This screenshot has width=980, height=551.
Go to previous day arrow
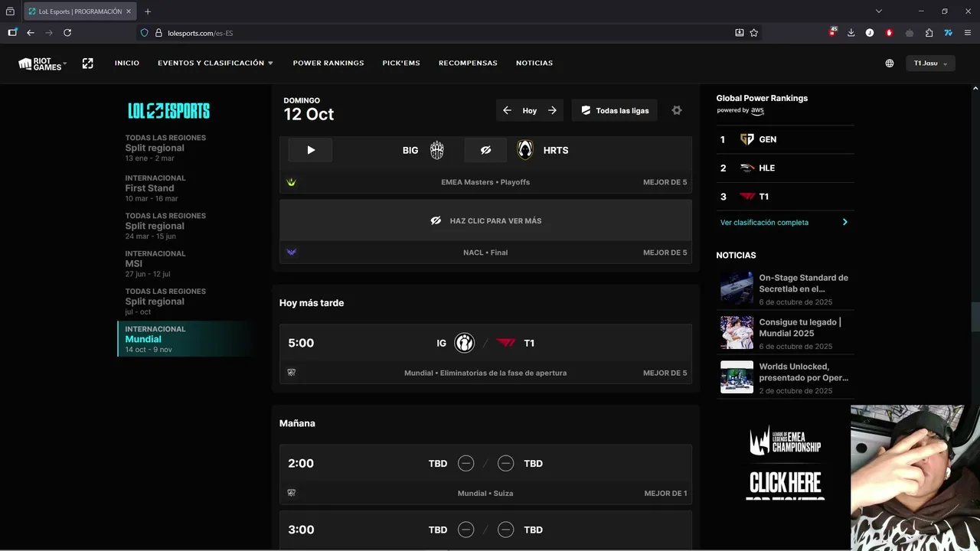[507, 110]
